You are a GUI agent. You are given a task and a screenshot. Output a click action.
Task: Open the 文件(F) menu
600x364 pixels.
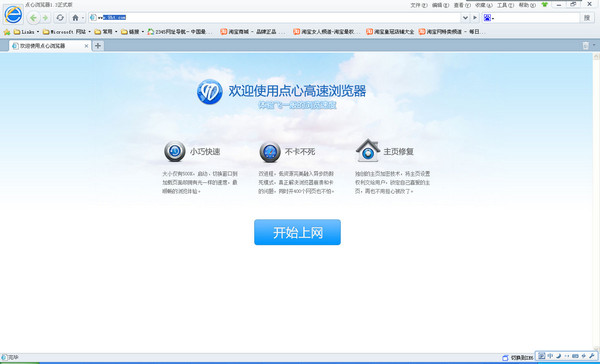pyautogui.click(x=419, y=5)
